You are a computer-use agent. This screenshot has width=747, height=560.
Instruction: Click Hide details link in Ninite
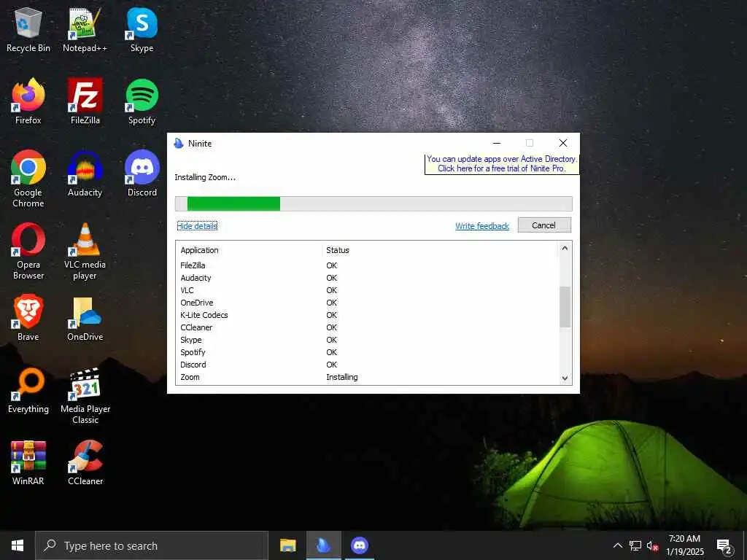197,226
